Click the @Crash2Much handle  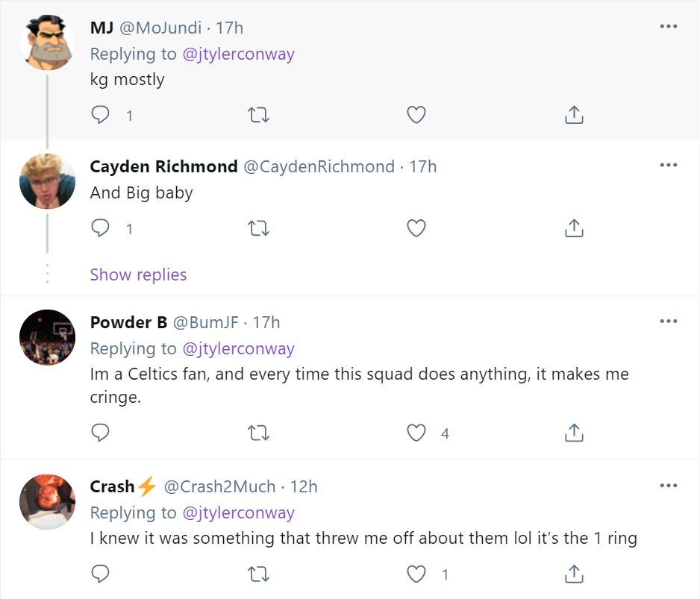click(x=219, y=486)
